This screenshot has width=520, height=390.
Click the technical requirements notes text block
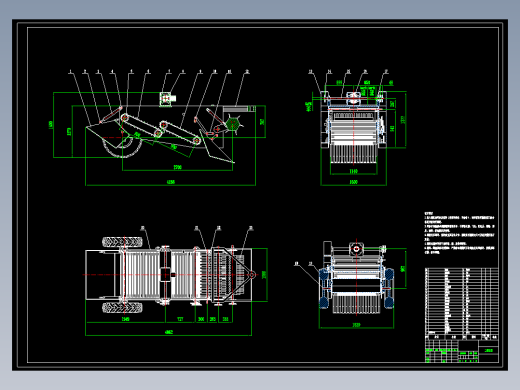tap(459, 232)
